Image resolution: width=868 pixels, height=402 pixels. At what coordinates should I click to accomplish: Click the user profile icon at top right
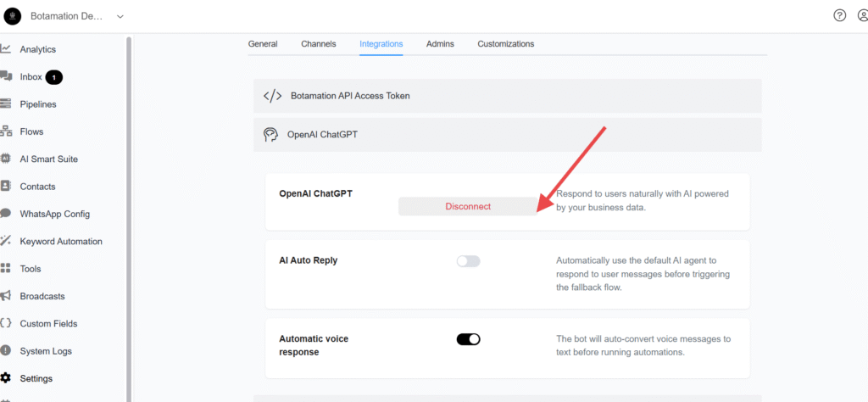(x=862, y=15)
